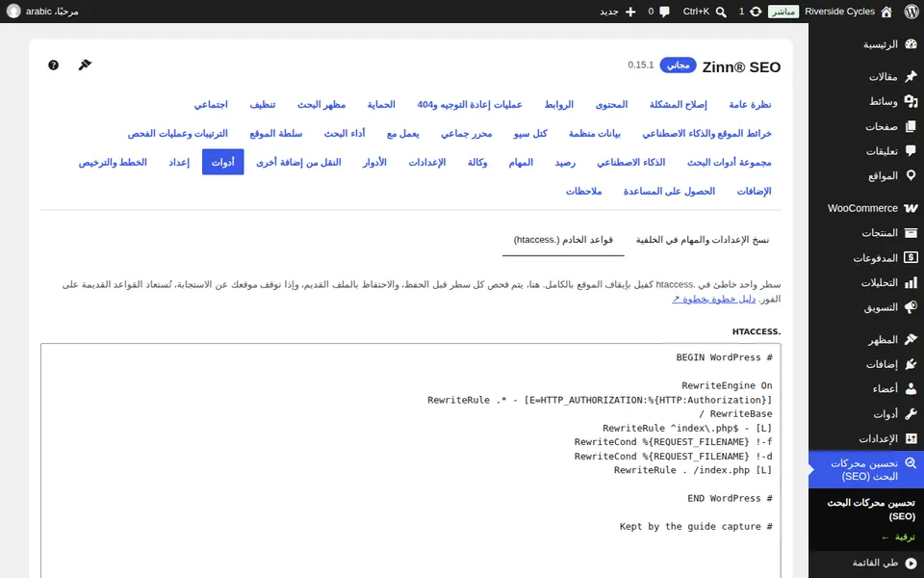Screen dimensions: 924x578
Task: Click the home icon beside Riverside Cycles
Action: coord(886,12)
